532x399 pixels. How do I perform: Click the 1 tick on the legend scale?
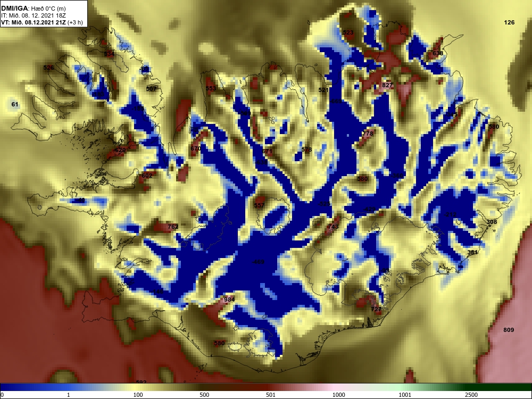pos(69,395)
